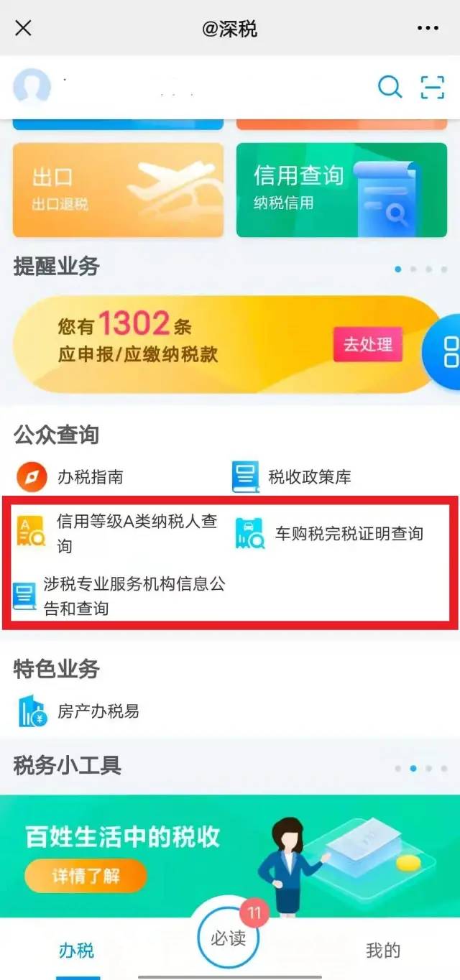Screen dimensions: 460x980
Task: Switch to the 我的 tab
Action: [383, 951]
